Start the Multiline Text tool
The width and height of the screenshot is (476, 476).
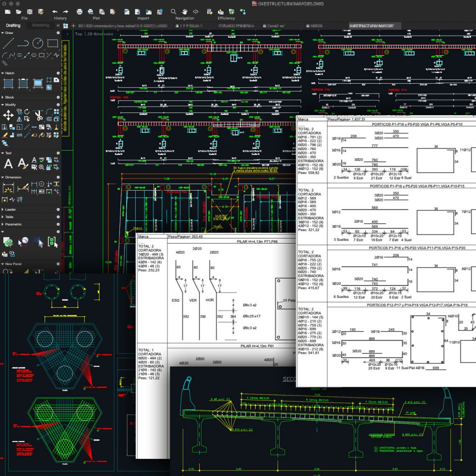tap(8, 164)
